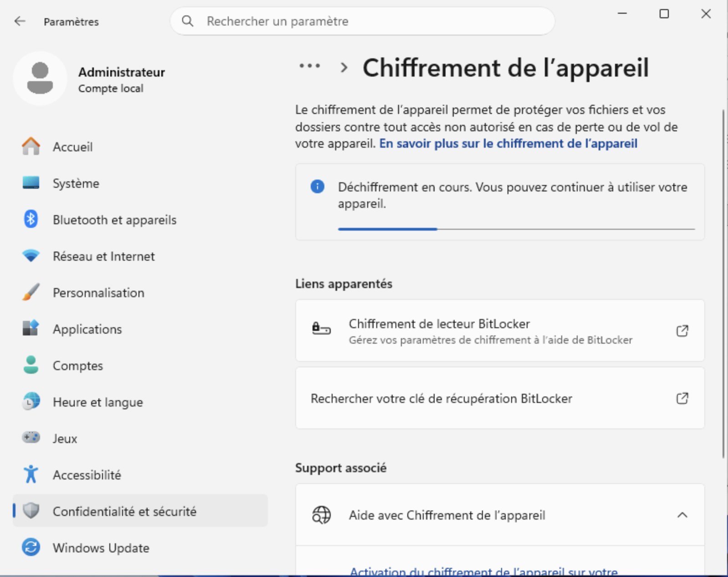Click the Applications icon in the sidebar
This screenshot has width=728, height=577.
[x=31, y=328]
